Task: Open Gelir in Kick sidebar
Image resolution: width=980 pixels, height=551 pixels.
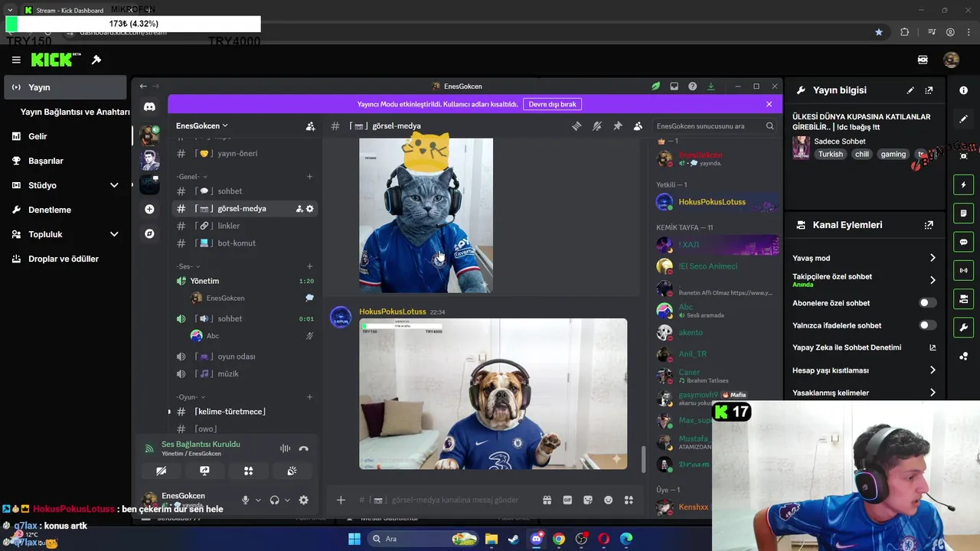Action: click(65, 136)
